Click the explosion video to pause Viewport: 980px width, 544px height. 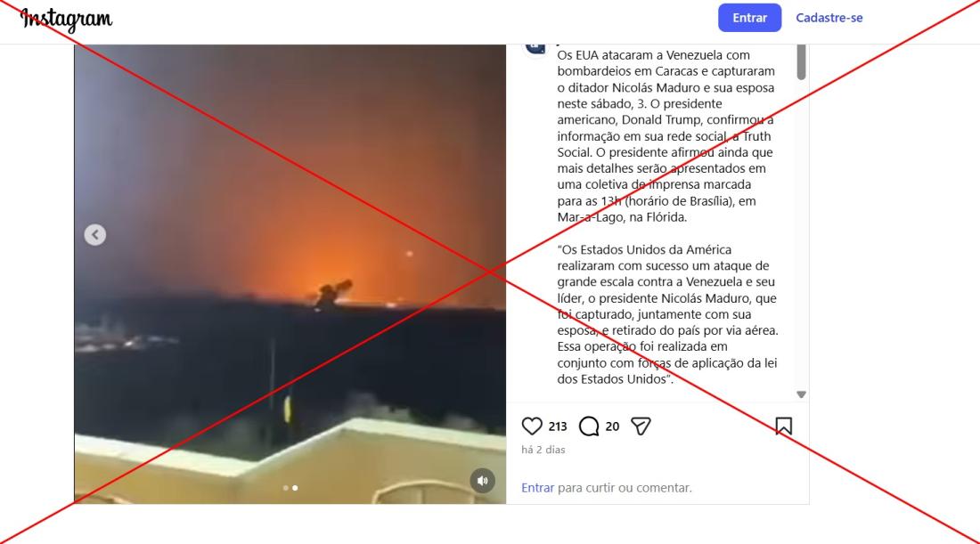click(x=290, y=273)
